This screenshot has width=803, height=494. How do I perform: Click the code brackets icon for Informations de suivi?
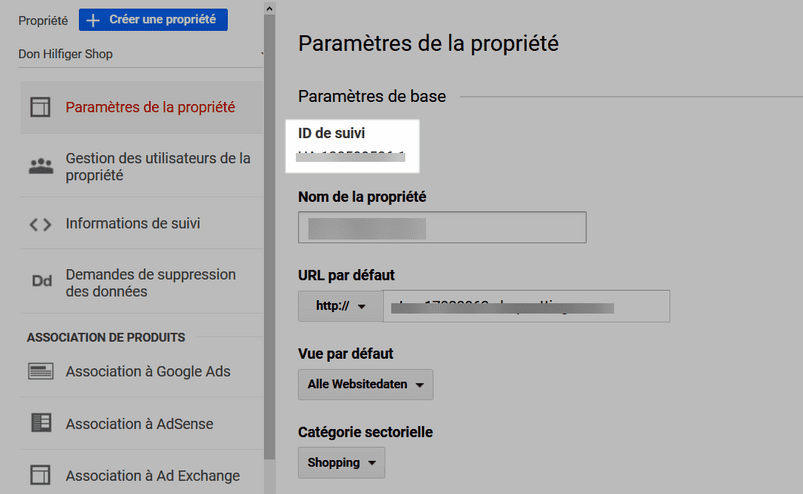point(40,224)
